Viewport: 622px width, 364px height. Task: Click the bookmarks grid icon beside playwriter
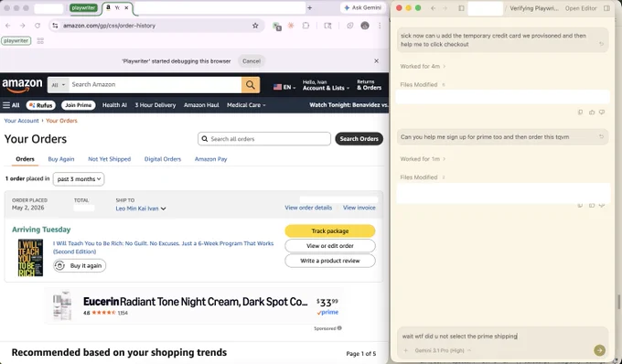40,41
